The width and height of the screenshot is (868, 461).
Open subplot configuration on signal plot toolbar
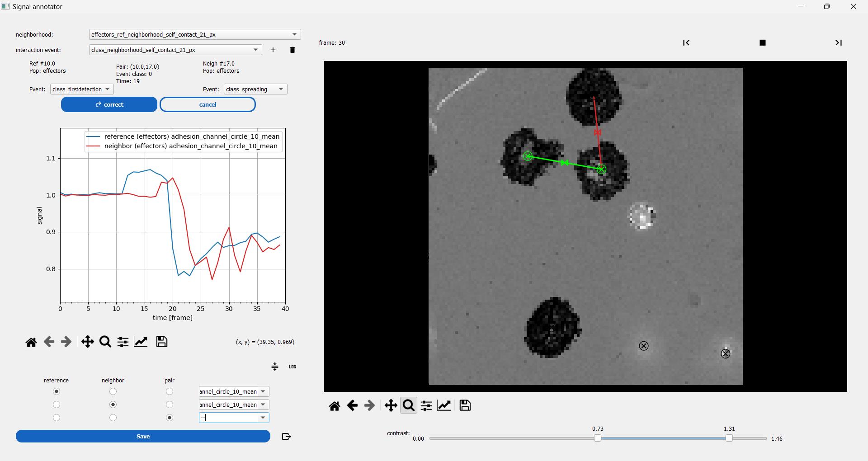point(123,342)
